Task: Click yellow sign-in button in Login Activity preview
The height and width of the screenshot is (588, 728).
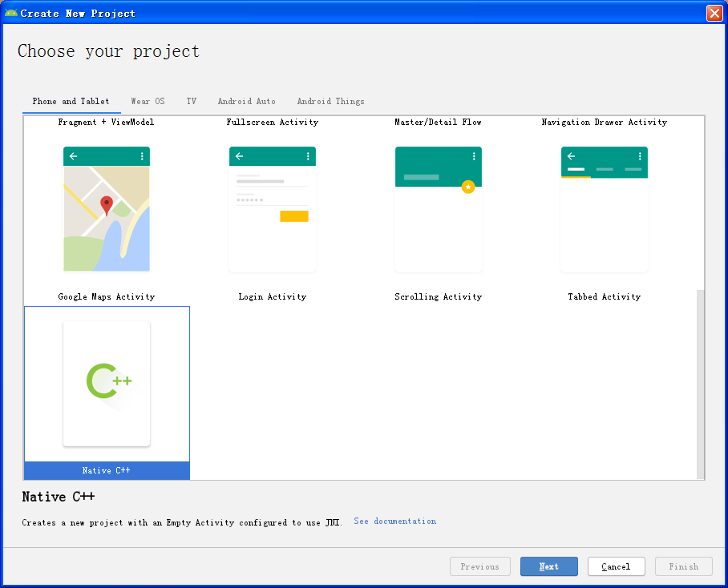Action: [294, 216]
